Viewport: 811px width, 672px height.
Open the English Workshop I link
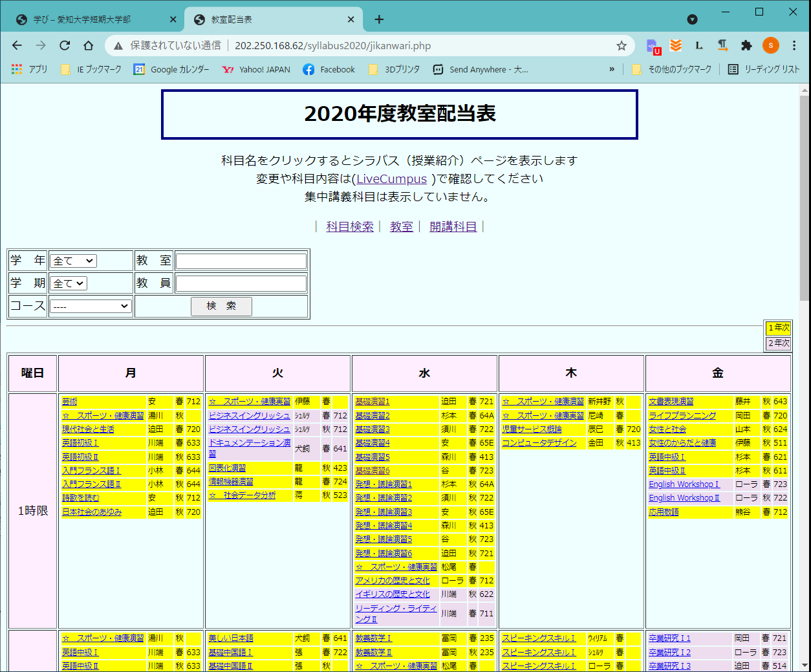tap(684, 484)
